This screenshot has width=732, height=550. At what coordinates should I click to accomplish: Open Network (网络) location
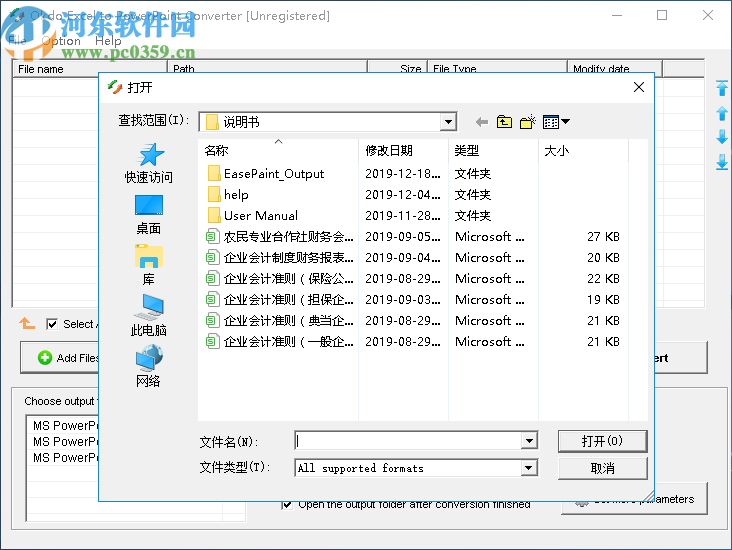pos(148,367)
